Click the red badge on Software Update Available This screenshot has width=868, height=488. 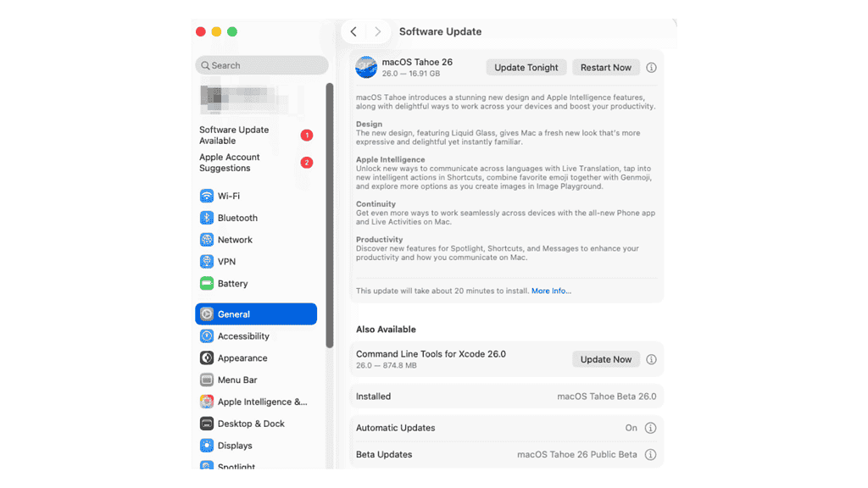pyautogui.click(x=307, y=135)
